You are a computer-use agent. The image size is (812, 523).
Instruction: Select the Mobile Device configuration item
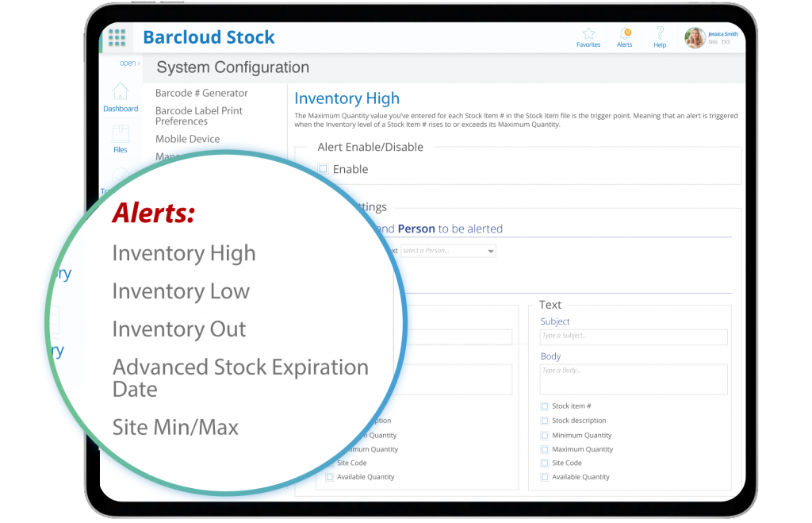click(187, 139)
